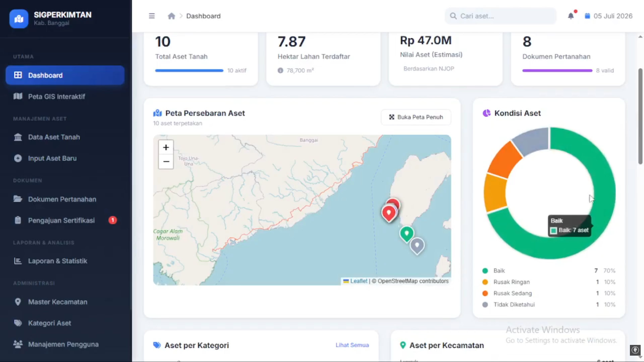Click the Aset per Kategori tag icon
This screenshot has height=362, width=644.
point(157,345)
